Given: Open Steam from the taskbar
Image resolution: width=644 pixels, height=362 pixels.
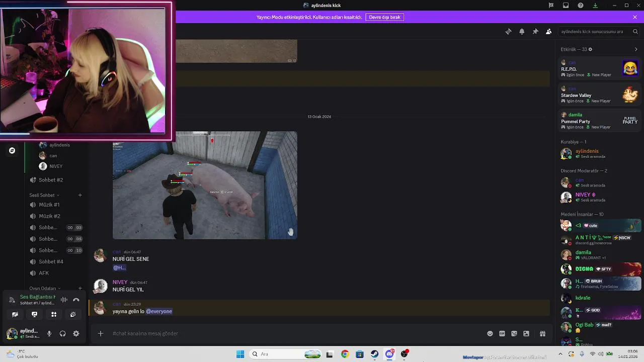Looking at the screenshot, I should [x=375, y=354].
